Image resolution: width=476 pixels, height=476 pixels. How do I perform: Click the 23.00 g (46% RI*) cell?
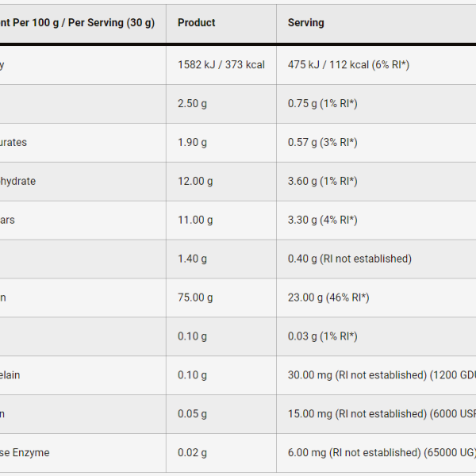click(328, 297)
